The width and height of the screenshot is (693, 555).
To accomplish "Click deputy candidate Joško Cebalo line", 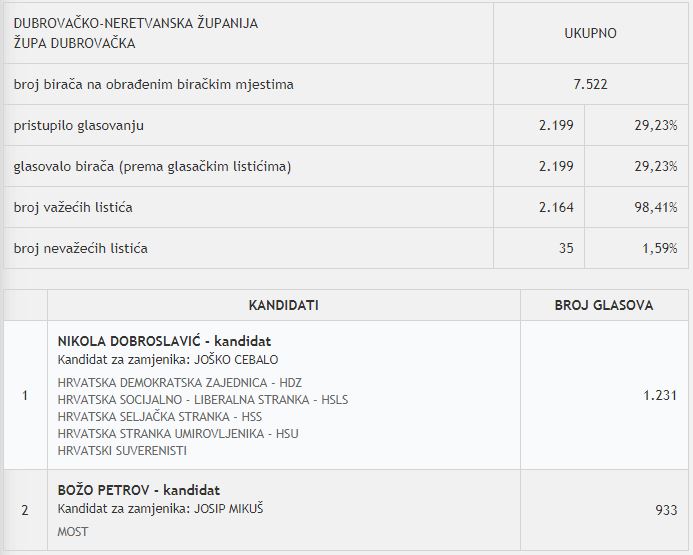I will click(168, 360).
